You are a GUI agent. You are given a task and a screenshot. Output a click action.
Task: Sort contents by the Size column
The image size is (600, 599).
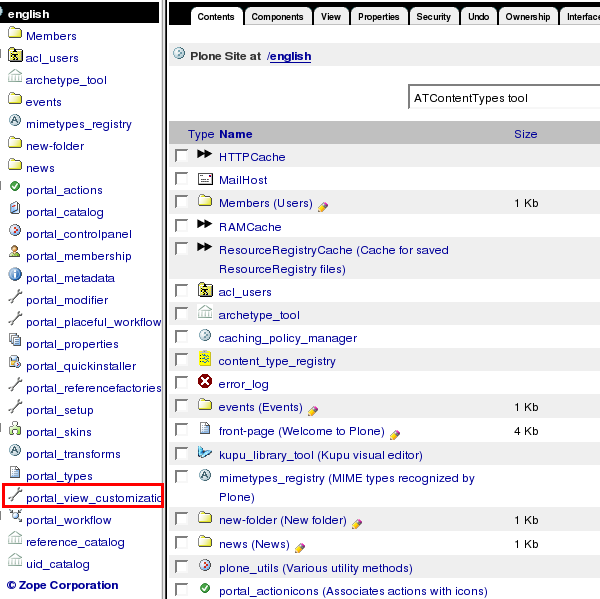tap(526, 134)
